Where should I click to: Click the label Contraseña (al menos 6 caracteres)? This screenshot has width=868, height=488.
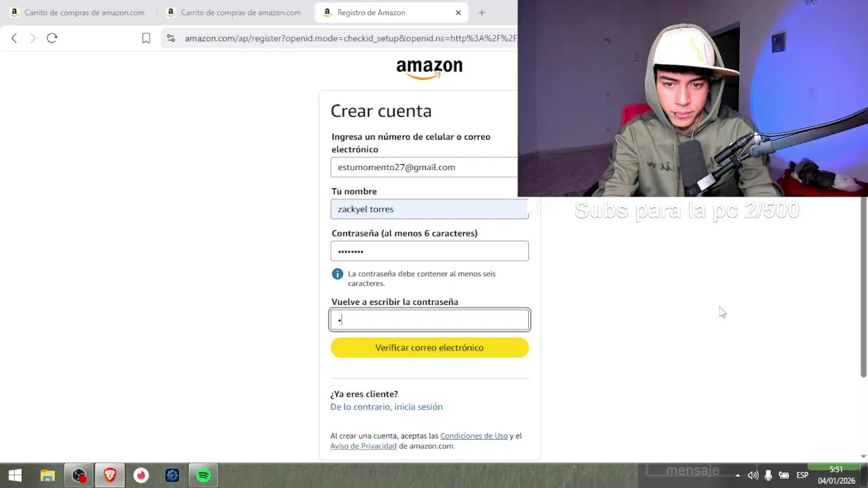[404, 233]
